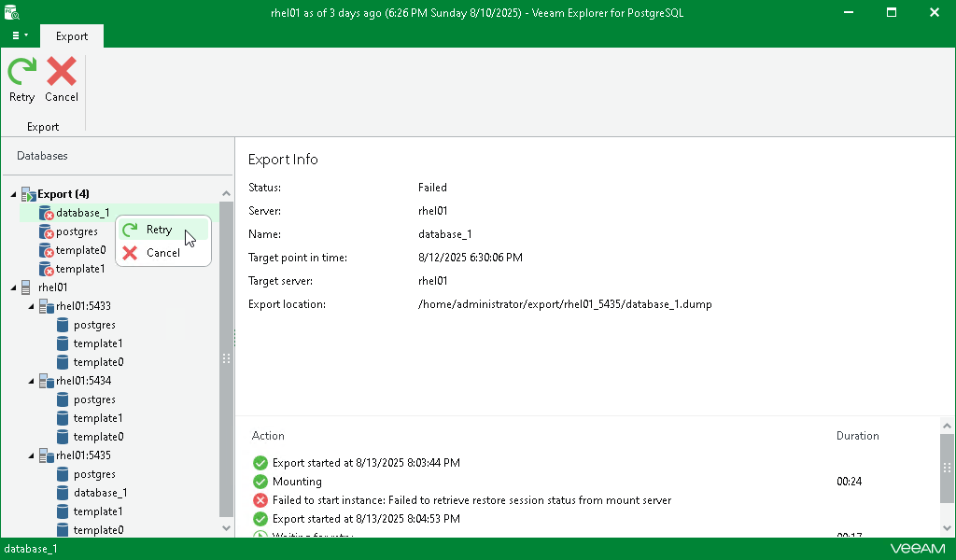Click the template0 database icon under rhel01:5435
This screenshot has height=560, width=956.
tap(63, 530)
